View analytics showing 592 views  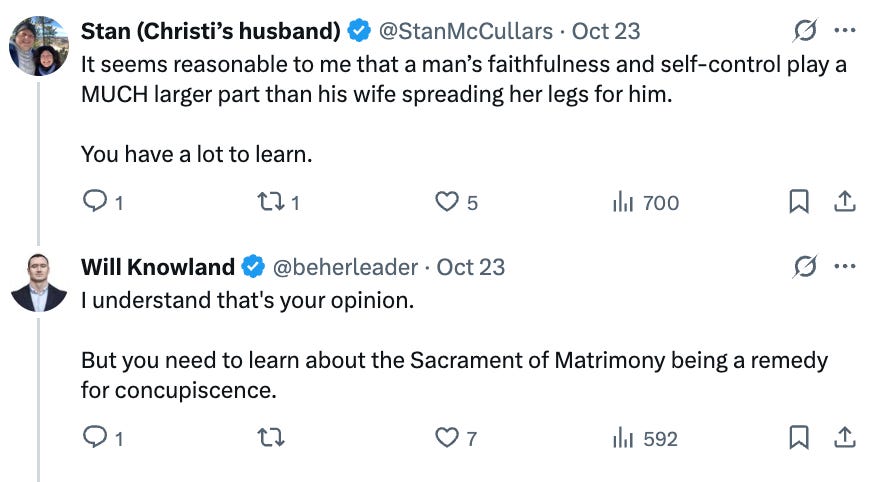tap(624, 437)
